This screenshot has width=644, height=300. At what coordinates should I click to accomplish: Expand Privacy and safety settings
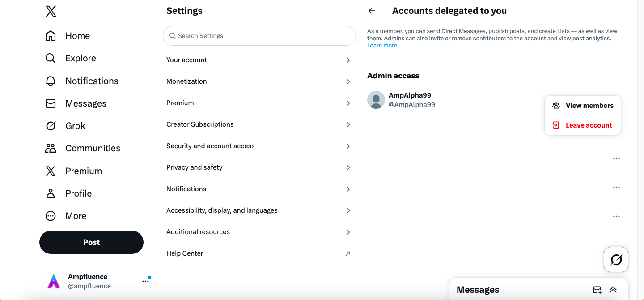(x=258, y=167)
